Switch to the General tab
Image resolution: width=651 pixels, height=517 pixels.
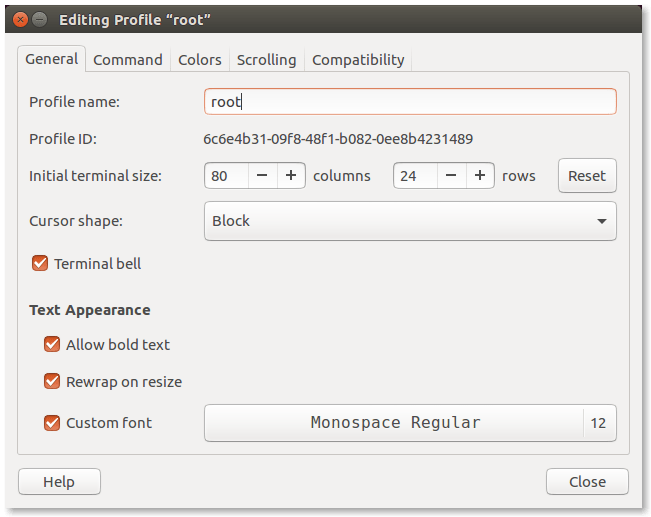[x=51, y=59]
